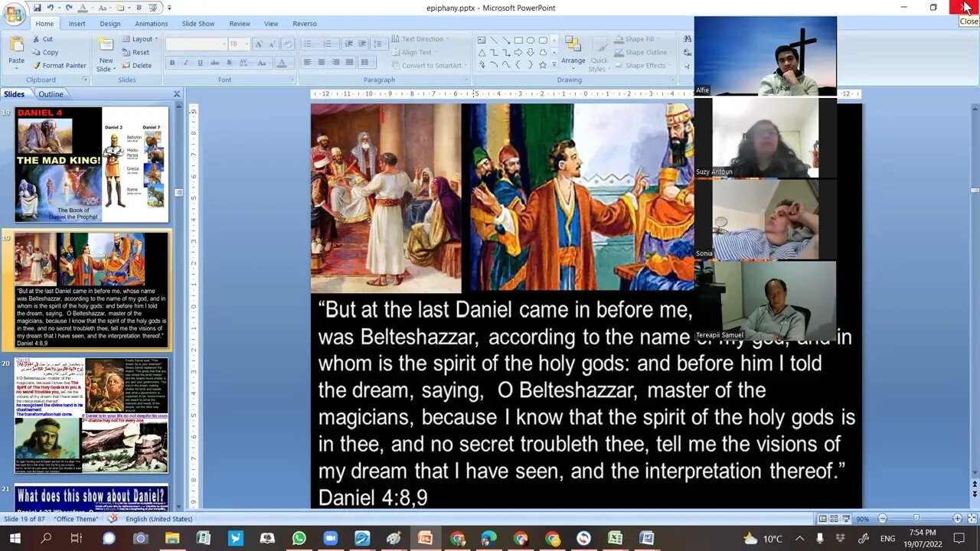980x551 pixels.
Task: Select the 5-Point Star shape
Action: tap(543, 65)
